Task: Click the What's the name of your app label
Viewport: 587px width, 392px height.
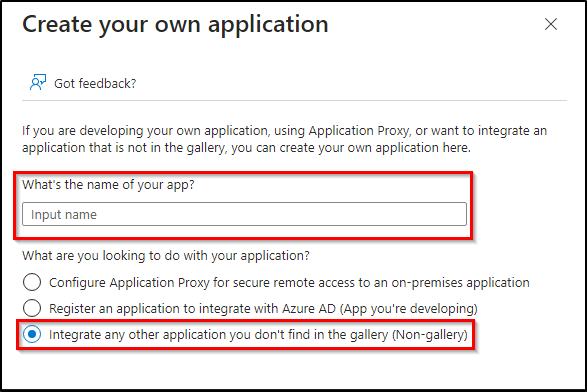Action: [108, 185]
